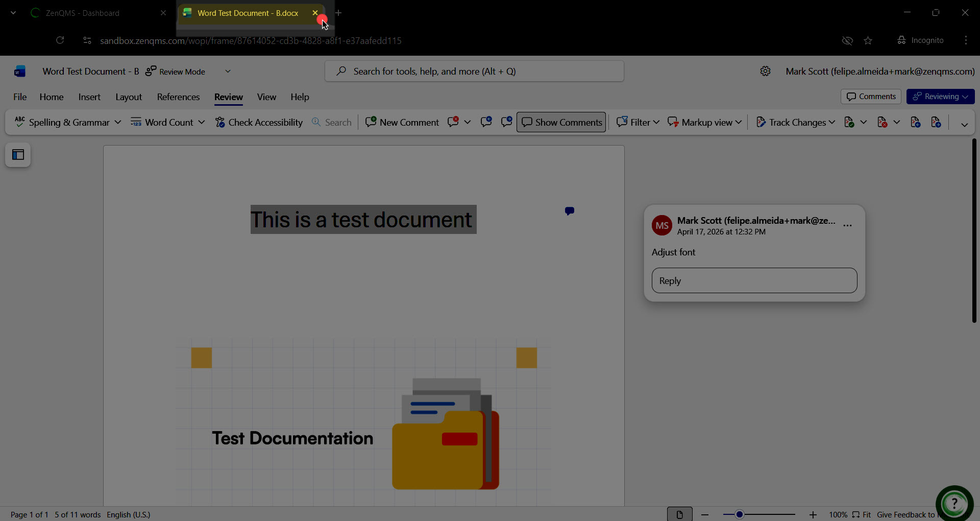
Task: Go to the Previous Comment icon
Action: tap(486, 122)
